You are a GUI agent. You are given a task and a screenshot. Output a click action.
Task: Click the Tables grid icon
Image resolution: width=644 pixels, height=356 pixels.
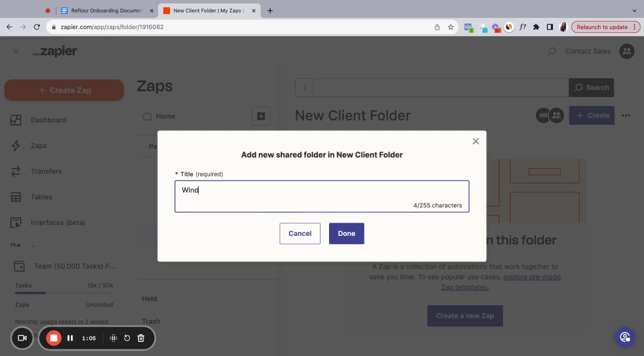pos(16,197)
